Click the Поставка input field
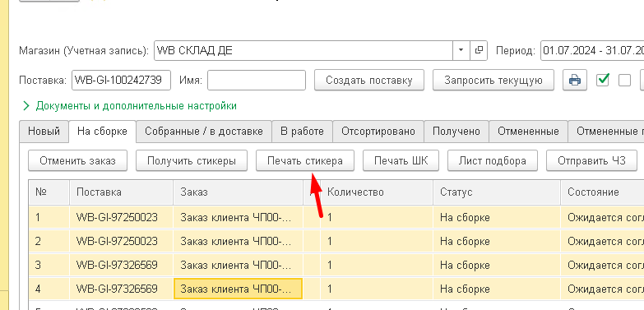 121,80
